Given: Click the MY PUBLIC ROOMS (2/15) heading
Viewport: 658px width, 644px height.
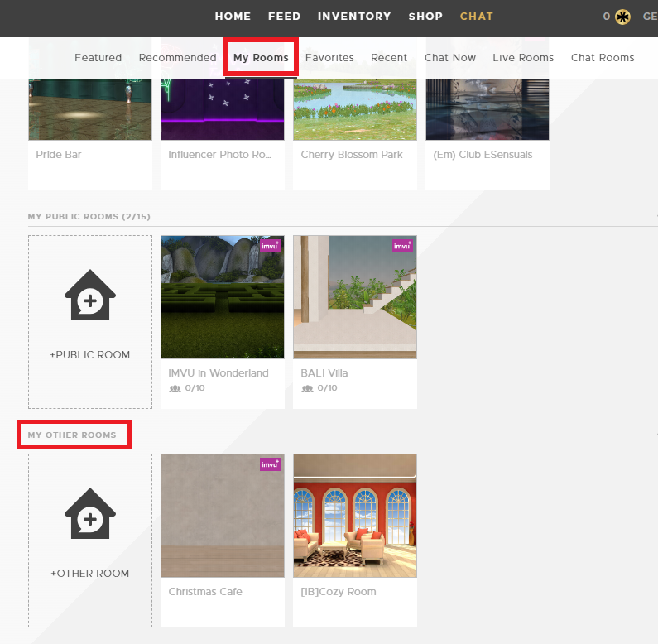Looking at the screenshot, I should (x=89, y=217).
